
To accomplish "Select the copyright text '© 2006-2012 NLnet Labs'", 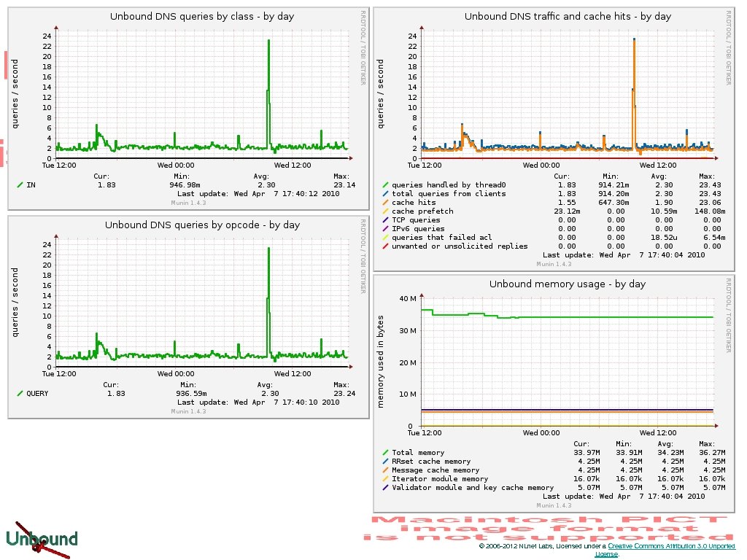I will 516,546.
